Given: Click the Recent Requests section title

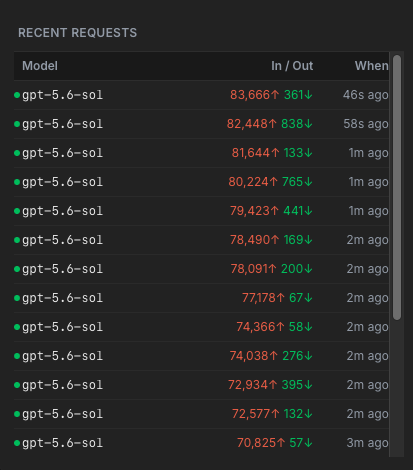Looking at the screenshot, I should [x=77, y=33].
